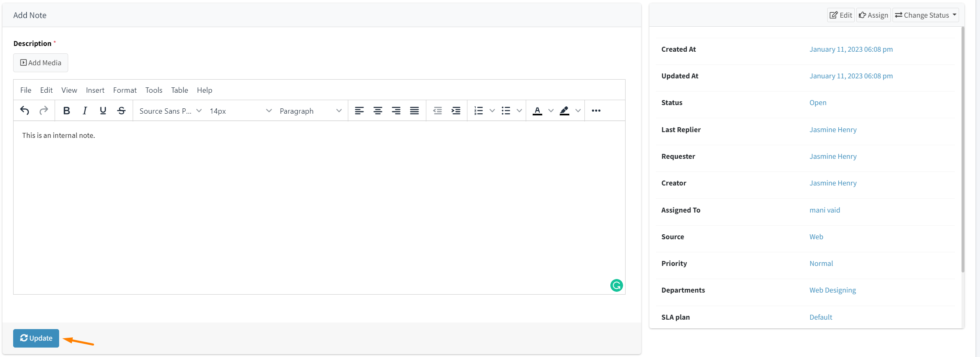Toggle bold formatting in editor
Screen dimensions: 980x357
pos(67,111)
